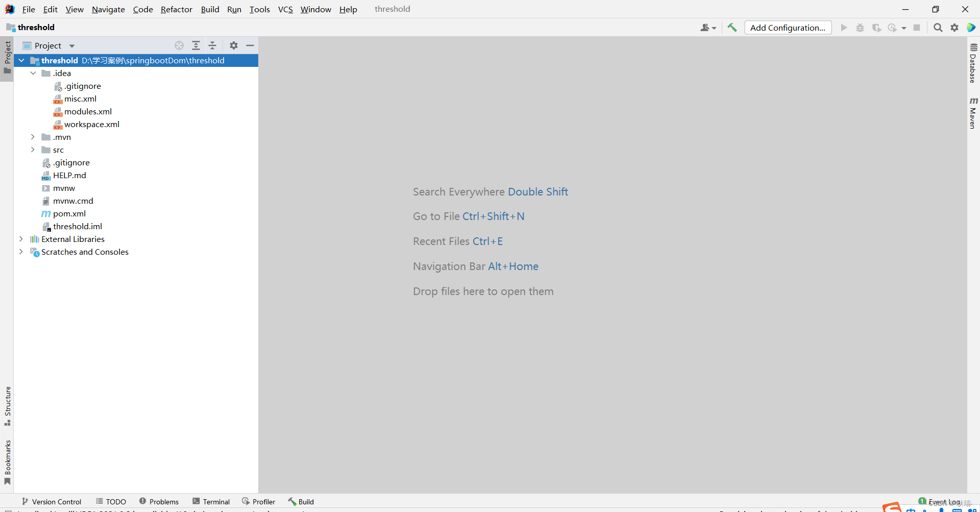Click the Build Project hammer icon
980x512 pixels.
(732, 28)
